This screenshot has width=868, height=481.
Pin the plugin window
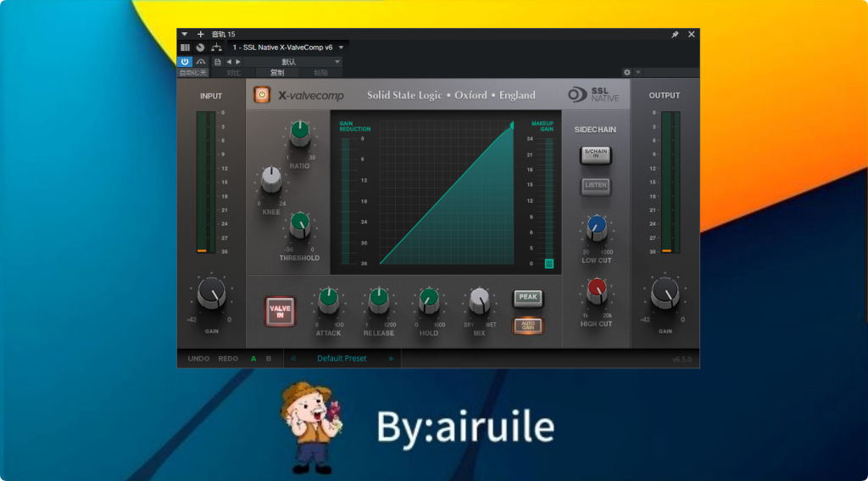(x=675, y=34)
